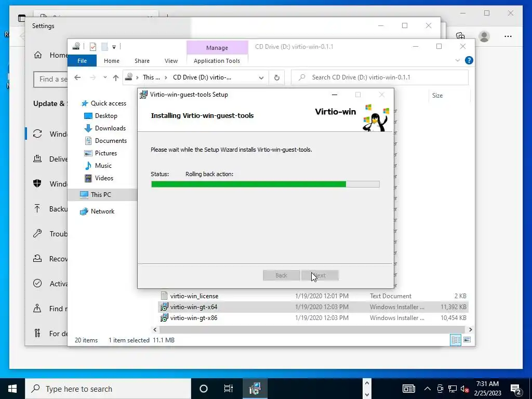
Task: Open Customize Quick Access Toolbar dropdown
Action: pos(114,47)
